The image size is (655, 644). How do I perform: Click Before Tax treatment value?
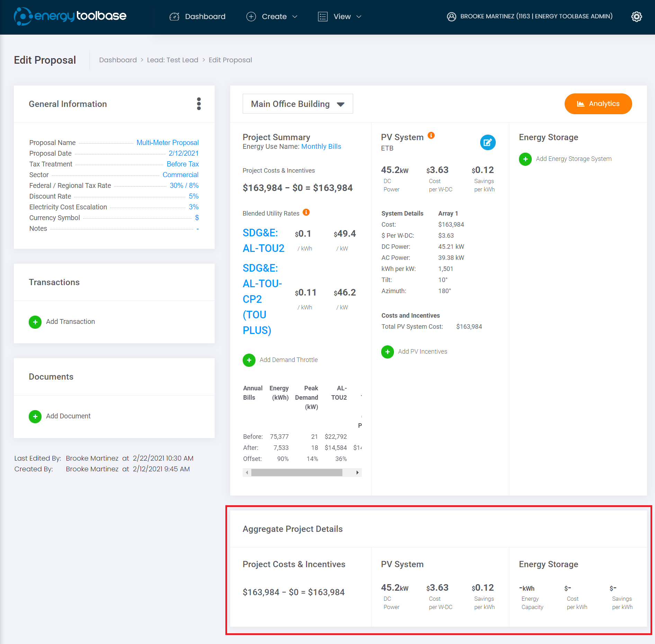[183, 164]
